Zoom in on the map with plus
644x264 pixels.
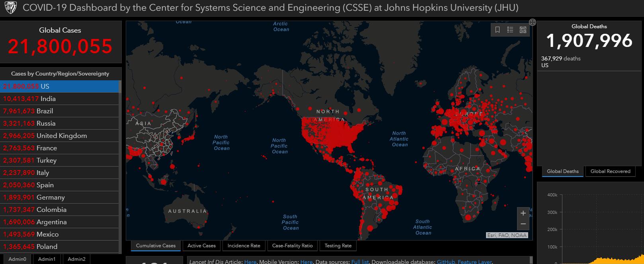[523, 213]
